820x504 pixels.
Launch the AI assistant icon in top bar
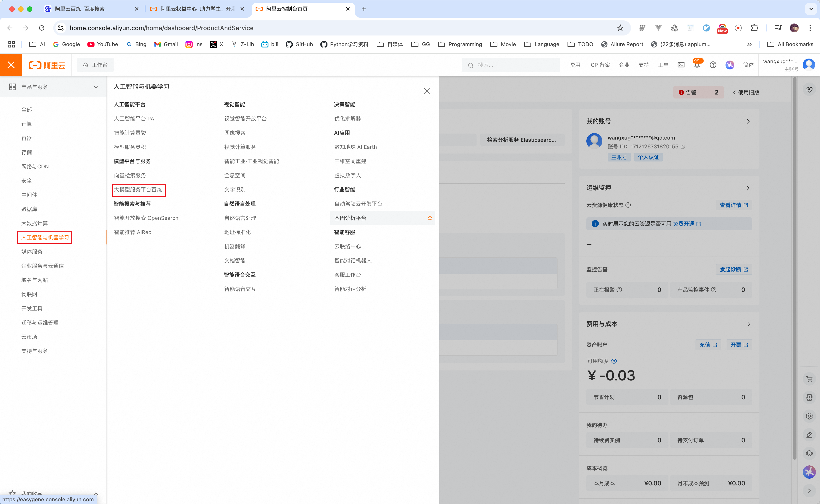730,65
